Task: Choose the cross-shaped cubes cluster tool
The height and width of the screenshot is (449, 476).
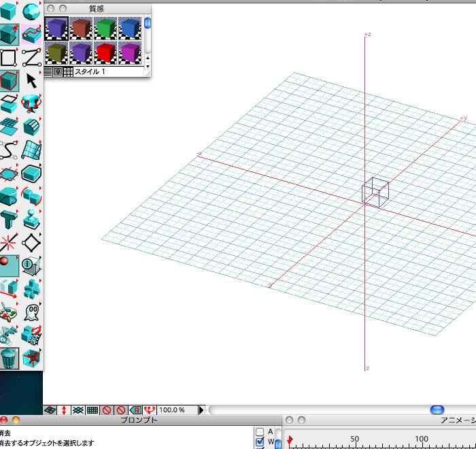Action: (x=31, y=289)
